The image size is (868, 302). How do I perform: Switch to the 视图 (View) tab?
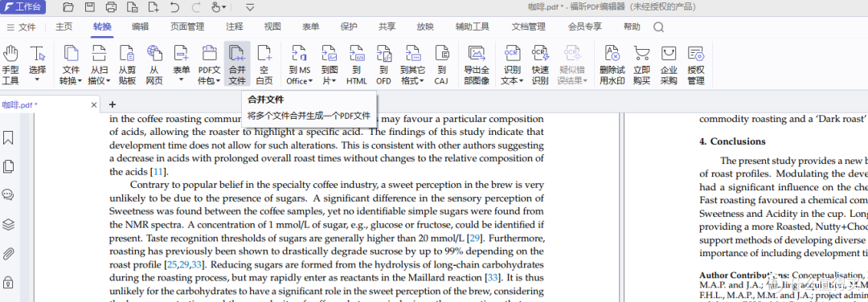click(272, 27)
